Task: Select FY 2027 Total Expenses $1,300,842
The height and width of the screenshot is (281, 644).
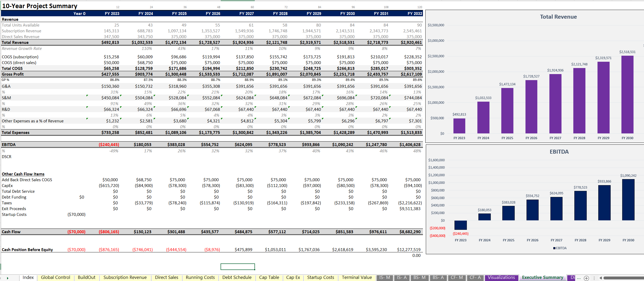Action: coord(243,133)
